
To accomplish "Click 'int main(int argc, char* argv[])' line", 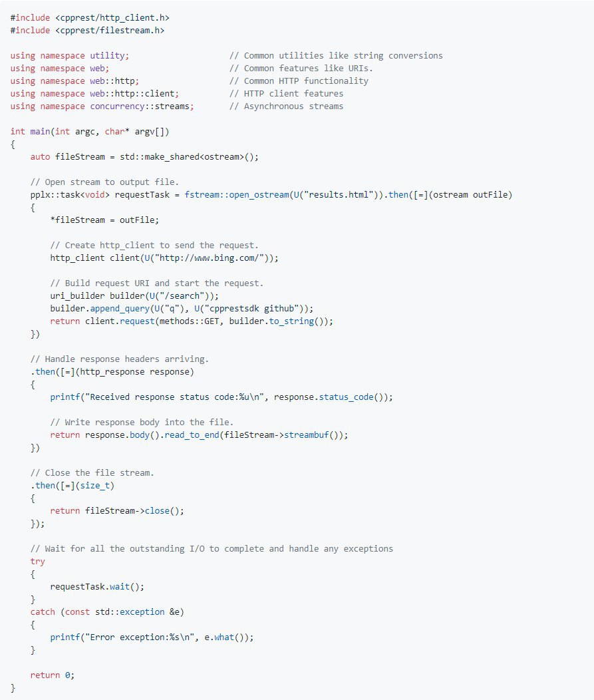I will click(90, 132).
